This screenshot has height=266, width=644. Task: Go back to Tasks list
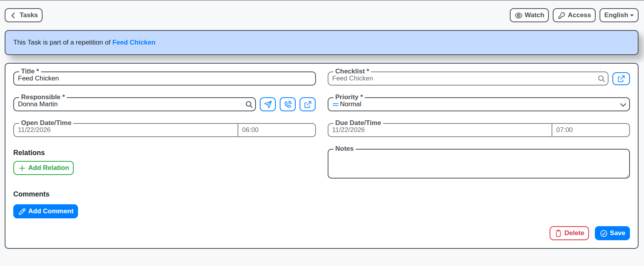[x=24, y=15]
